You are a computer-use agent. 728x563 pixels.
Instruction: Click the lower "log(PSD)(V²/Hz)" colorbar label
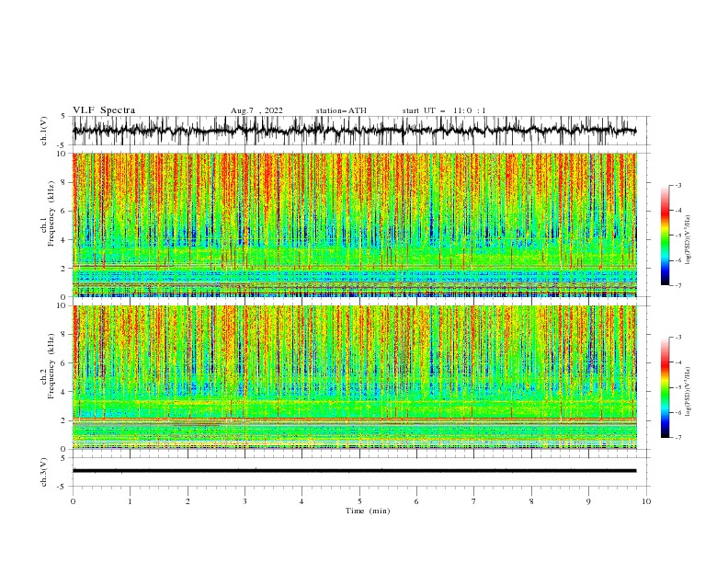point(688,392)
